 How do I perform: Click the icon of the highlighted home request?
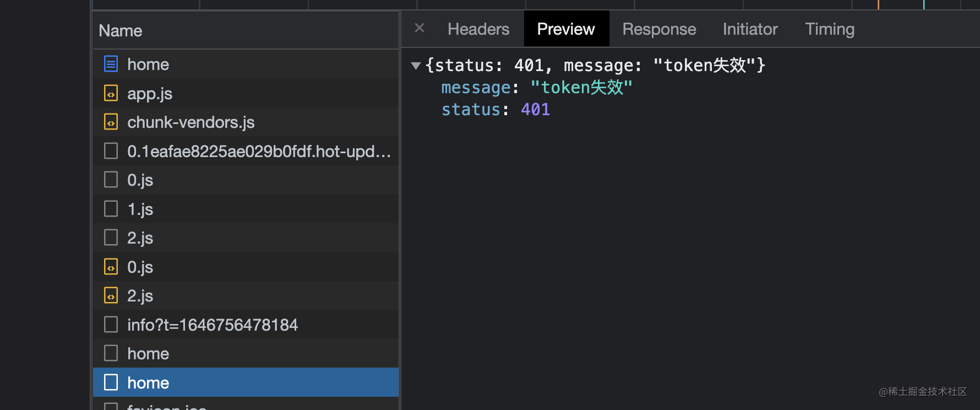click(x=111, y=382)
